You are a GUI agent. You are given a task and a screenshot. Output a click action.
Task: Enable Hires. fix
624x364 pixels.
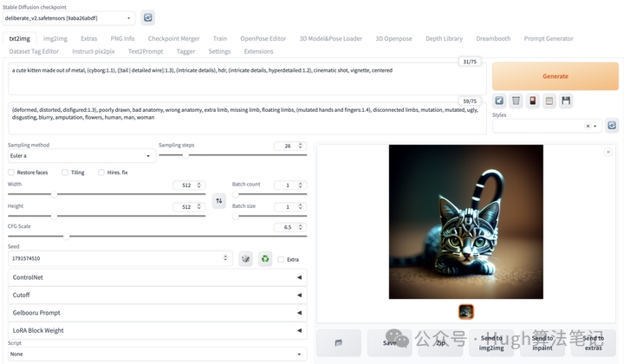[101, 172]
